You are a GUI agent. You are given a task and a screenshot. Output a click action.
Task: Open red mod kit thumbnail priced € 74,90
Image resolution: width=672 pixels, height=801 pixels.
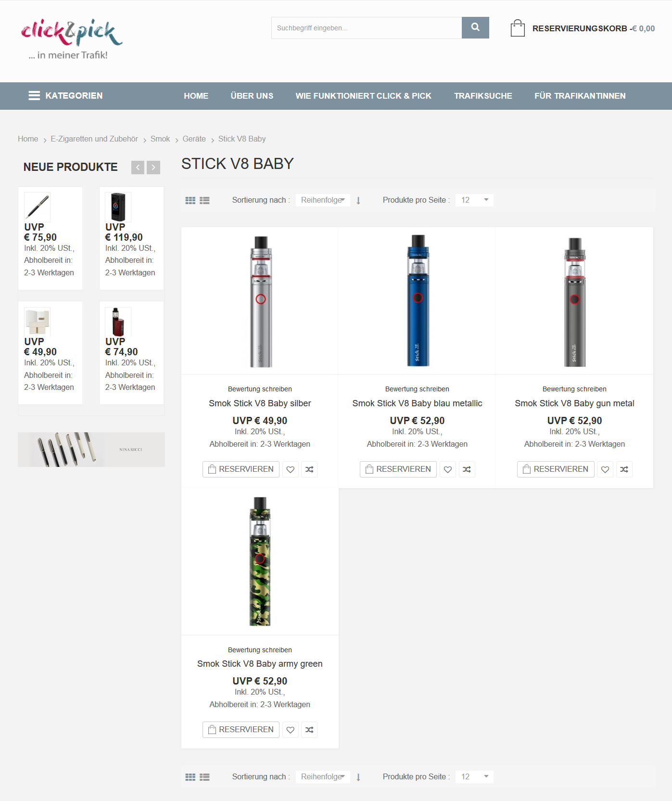[118, 322]
